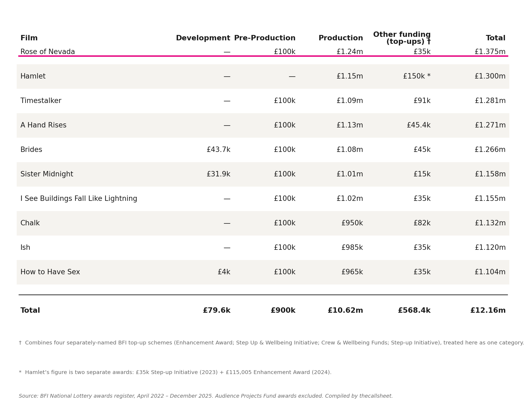Click the dagger footnote about top-up schemes
Image resolution: width=526 pixels, height=420 pixels.
(x=271, y=343)
